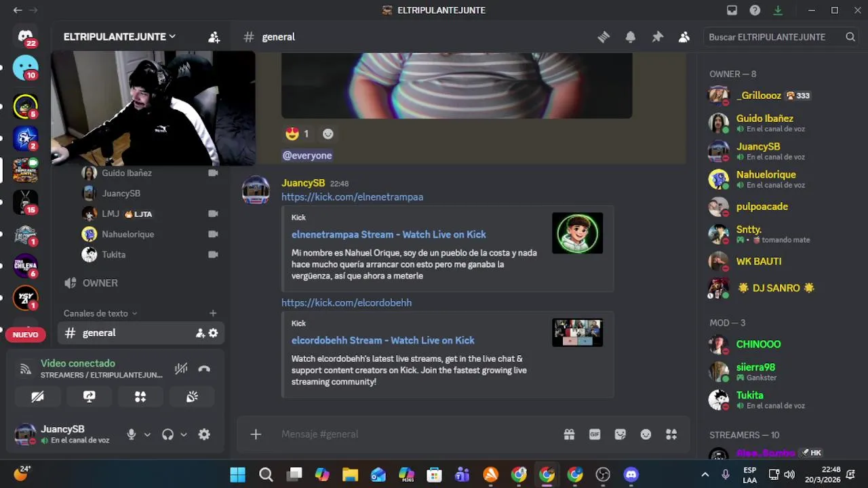
Task: Disconnect from voice phone icon
Action: pyautogui.click(x=204, y=369)
